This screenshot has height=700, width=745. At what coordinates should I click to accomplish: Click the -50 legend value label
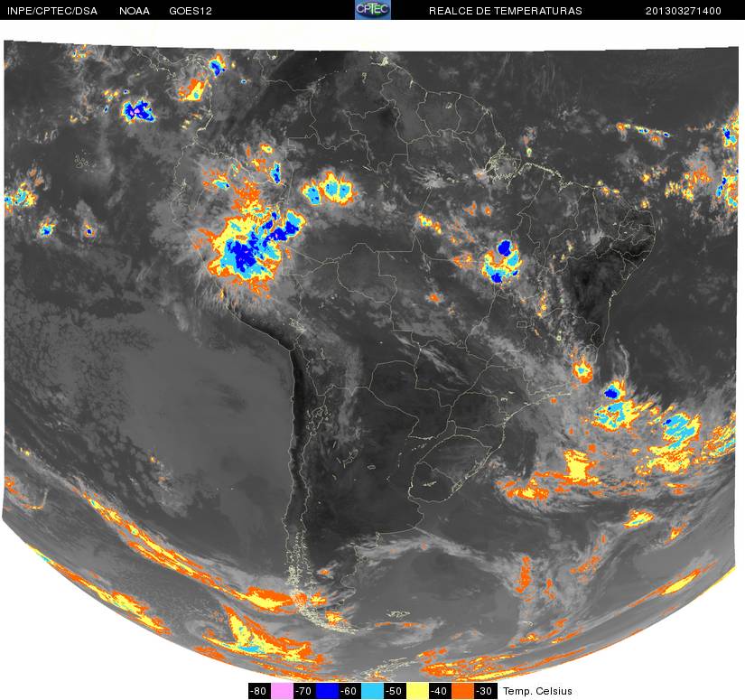click(396, 691)
